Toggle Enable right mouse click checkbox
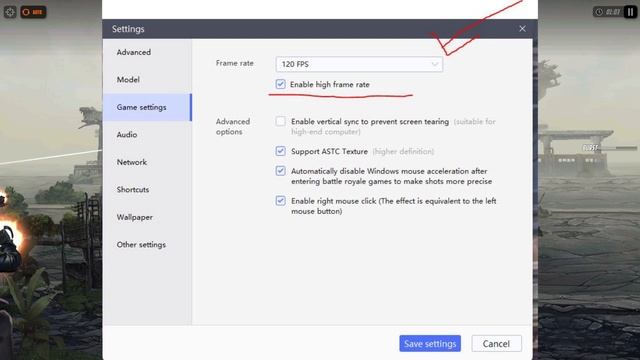The width and height of the screenshot is (640, 360). pos(280,200)
